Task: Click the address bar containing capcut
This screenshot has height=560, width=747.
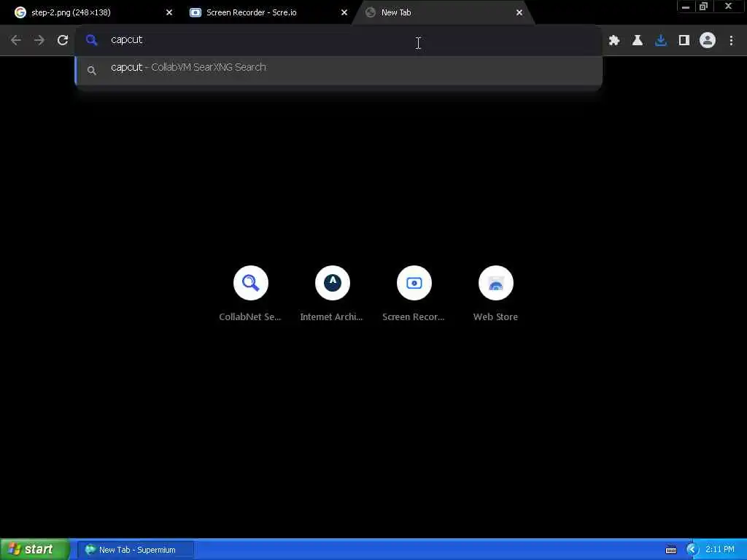Action: pyautogui.click(x=338, y=40)
